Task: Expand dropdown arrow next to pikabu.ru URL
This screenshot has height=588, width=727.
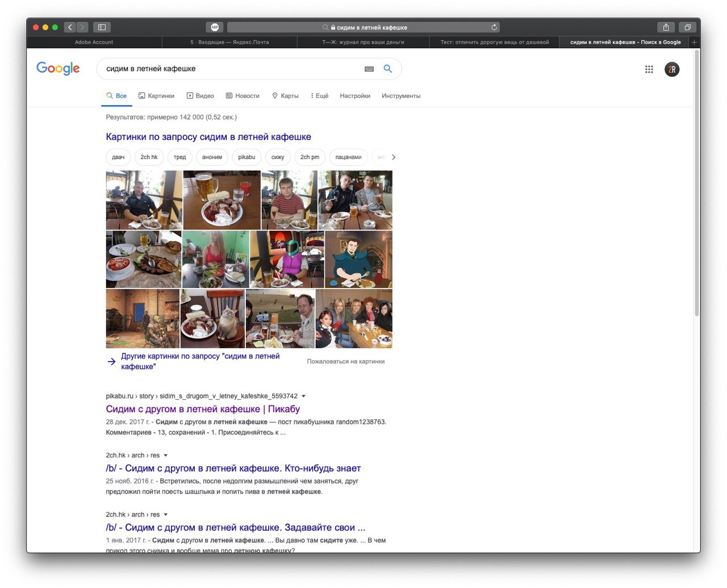Action: pos(303,396)
